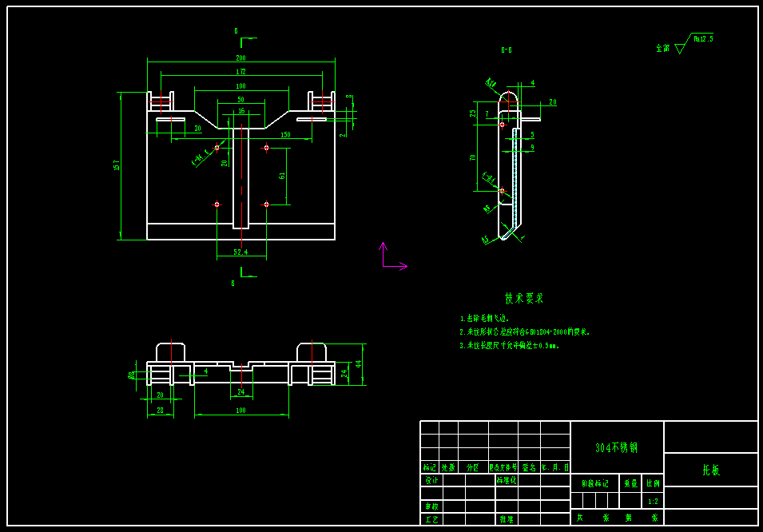Select the '200' overall width dimension
Viewport: 763px width, 532px height.
coord(240,58)
